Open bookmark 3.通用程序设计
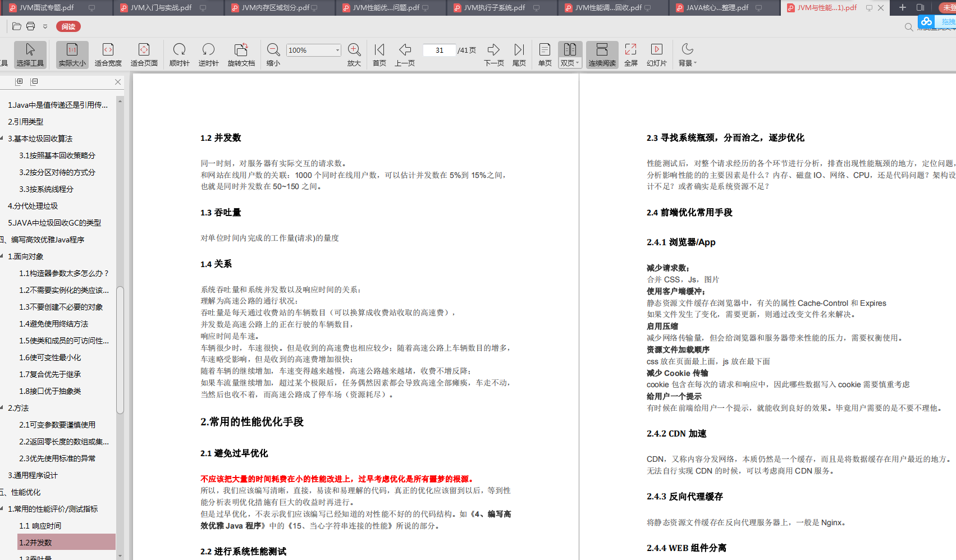Screen dimensions: 956x560 (x=33, y=475)
